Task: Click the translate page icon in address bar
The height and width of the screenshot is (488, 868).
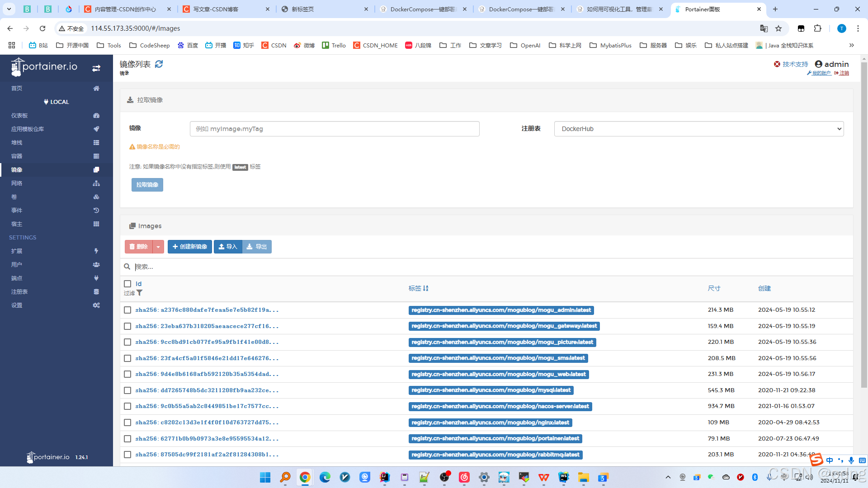Action: pos(764,28)
